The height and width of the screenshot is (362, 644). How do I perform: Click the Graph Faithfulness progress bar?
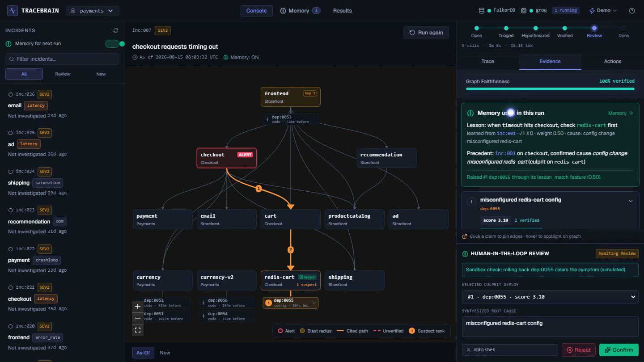point(550,89)
